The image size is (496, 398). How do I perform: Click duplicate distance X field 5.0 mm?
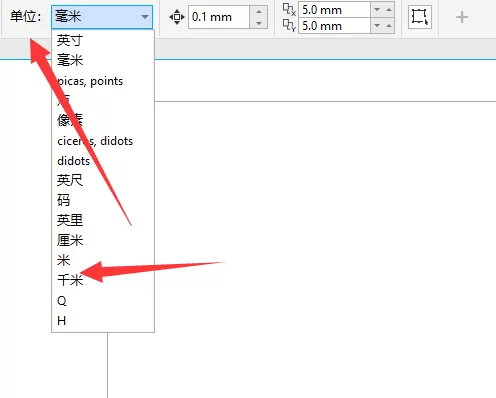click(x=334, y=10)
